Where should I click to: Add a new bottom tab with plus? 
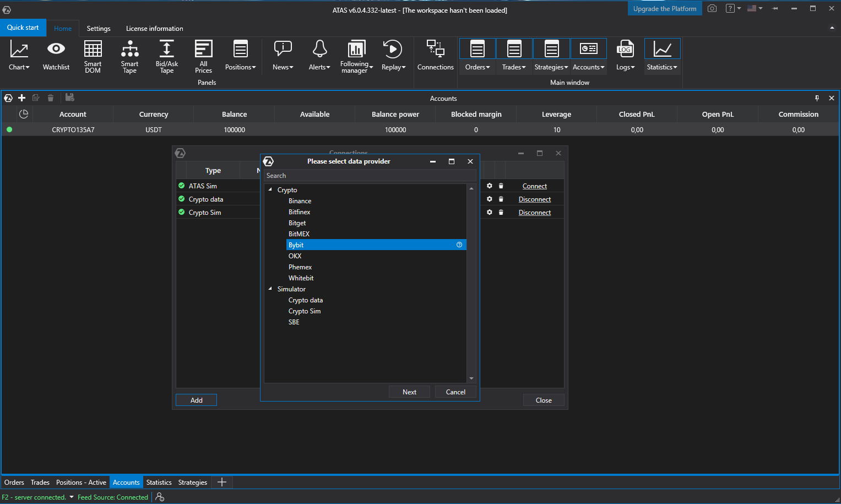pos(222,483)
